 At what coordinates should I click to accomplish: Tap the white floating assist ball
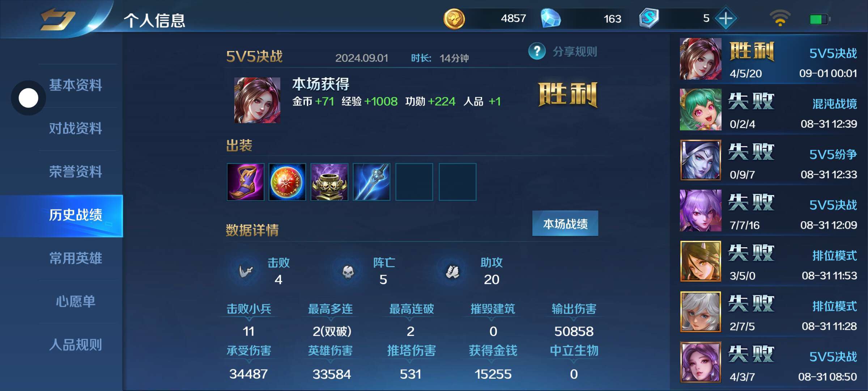coord(28,98)
